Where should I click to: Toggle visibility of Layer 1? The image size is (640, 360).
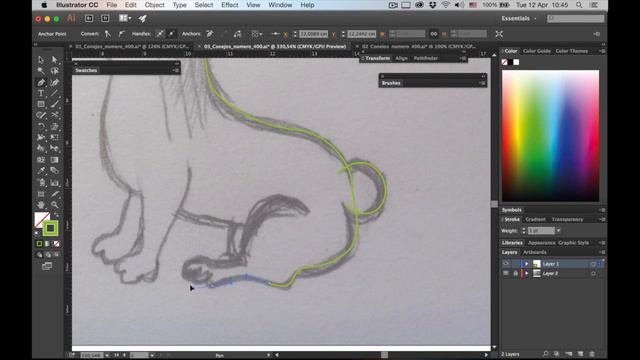click(x=506, y=264)
